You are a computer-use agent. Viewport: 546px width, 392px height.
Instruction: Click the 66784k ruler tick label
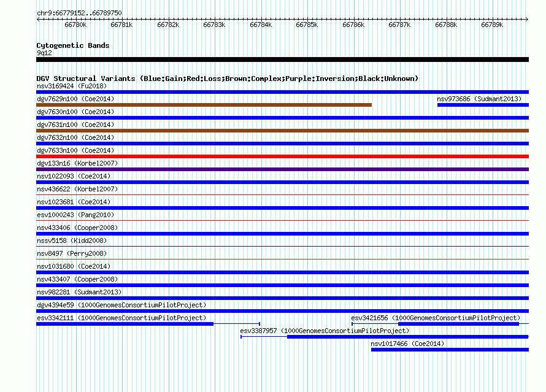pos(261,25)
